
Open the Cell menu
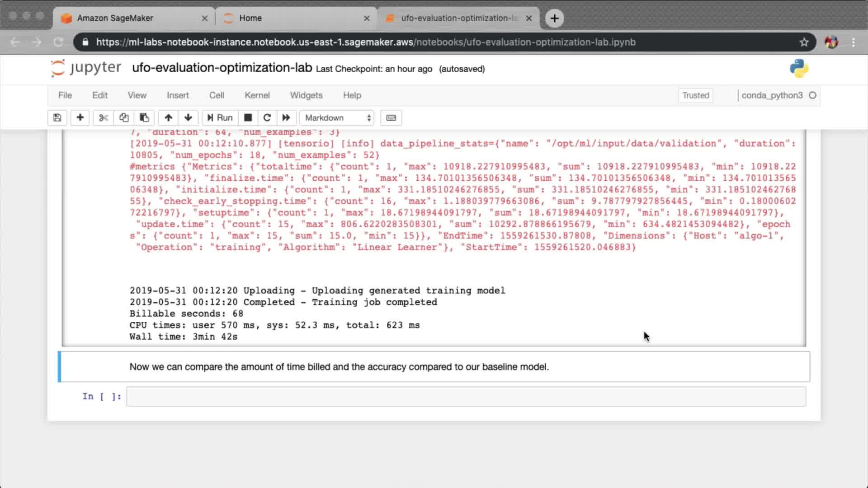pyautogui.click(x=216, y=95)
